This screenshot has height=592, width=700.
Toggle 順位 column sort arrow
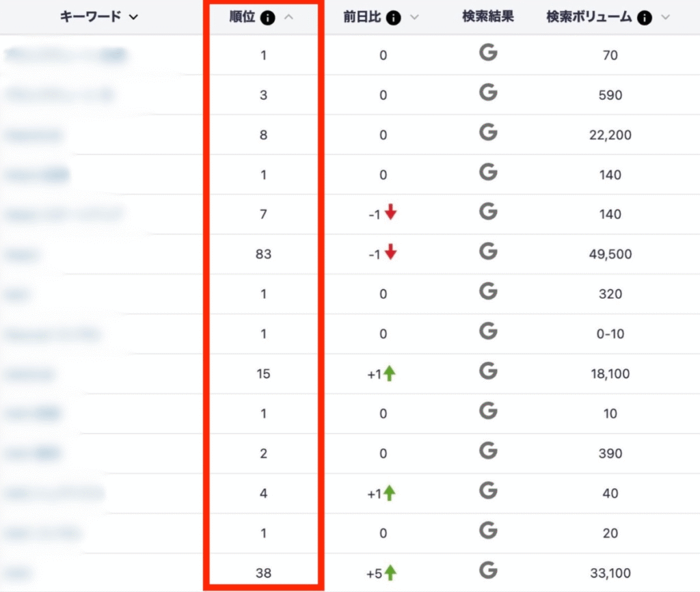click(288, 18)
